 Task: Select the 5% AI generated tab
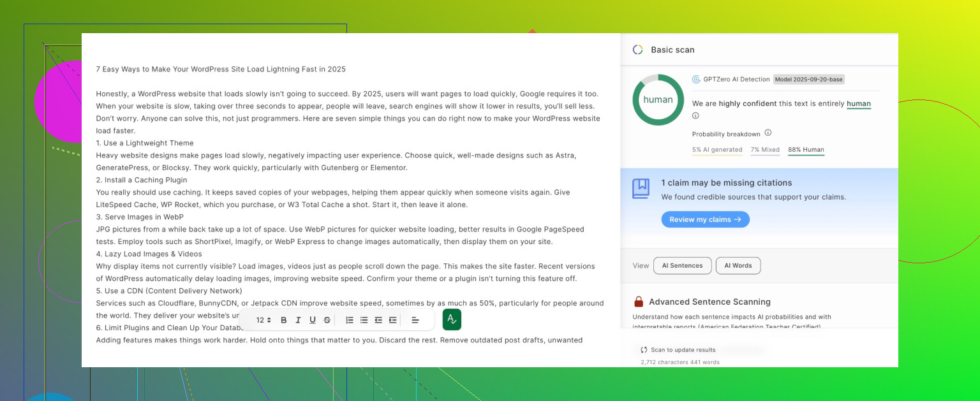(x=716, y=150)
